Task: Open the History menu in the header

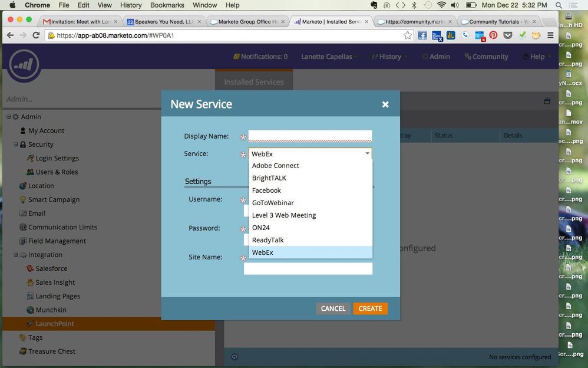Action: tap(389, 57)
